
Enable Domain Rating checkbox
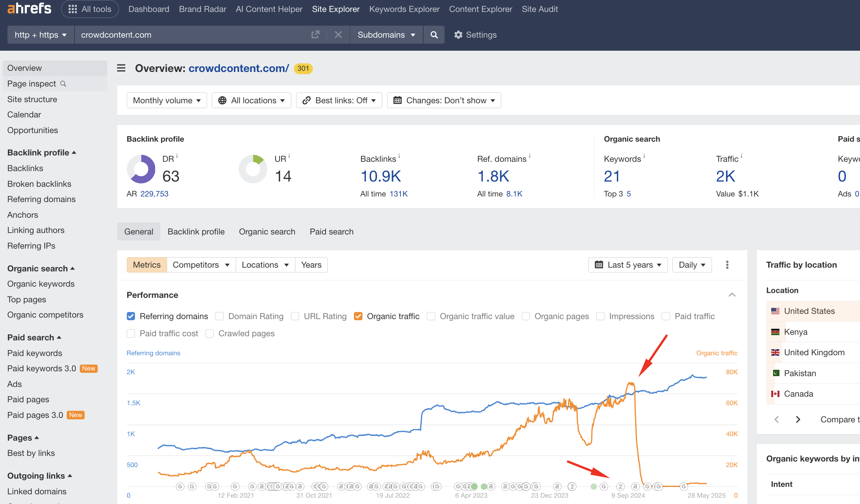[220, 316]
